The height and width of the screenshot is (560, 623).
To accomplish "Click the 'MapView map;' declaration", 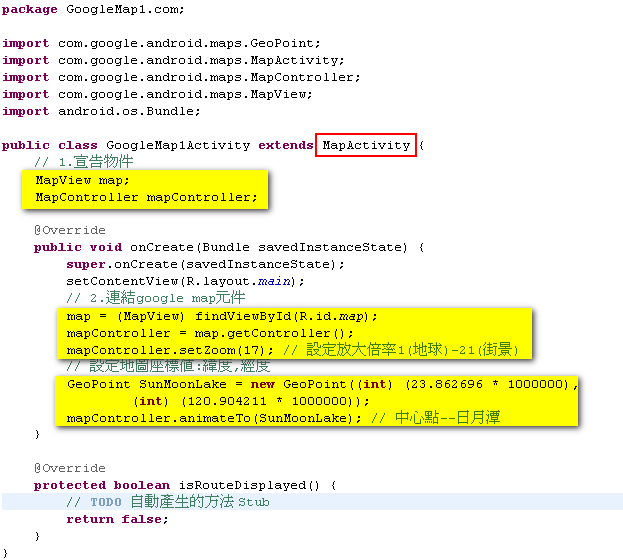I will [x=82, y=180].
